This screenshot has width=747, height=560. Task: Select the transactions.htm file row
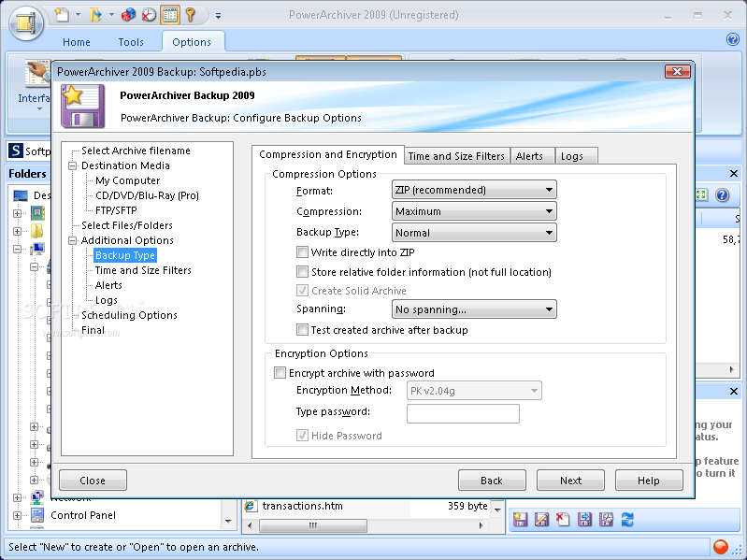pyautogui.click(x=366, y=506)
